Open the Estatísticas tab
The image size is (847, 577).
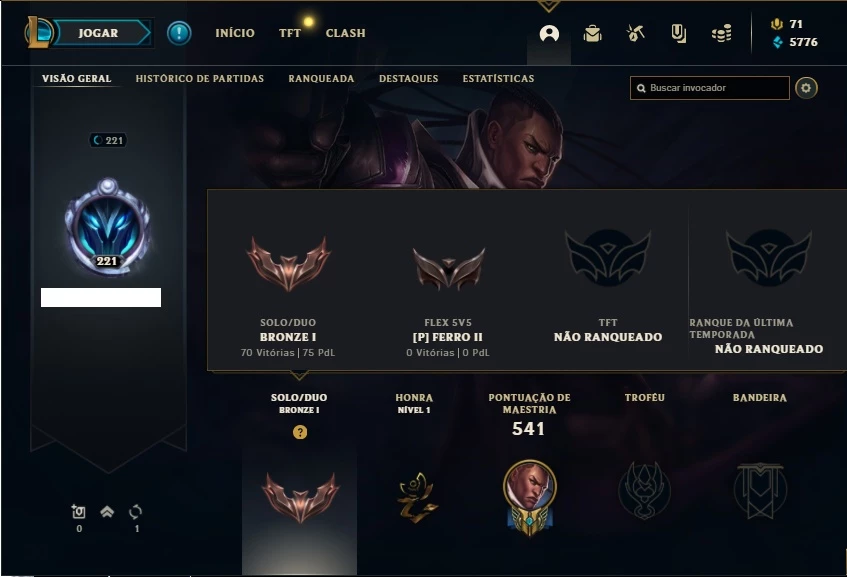click(498, 78)
